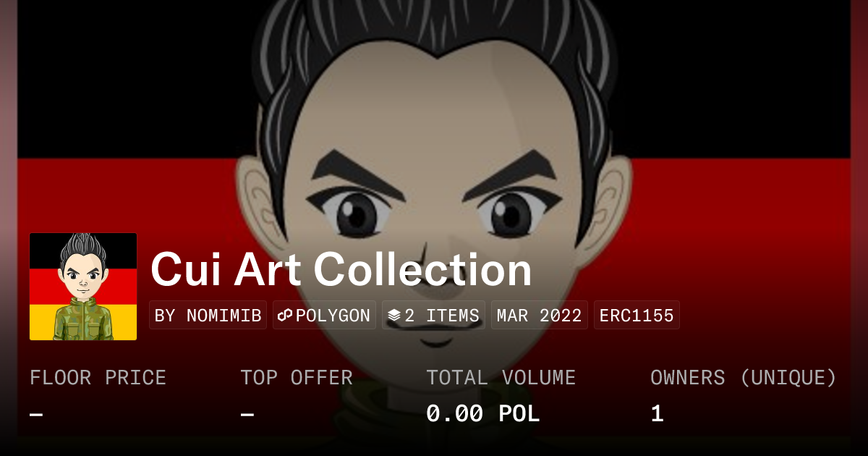Screen dimensions: 868x456
Task: Click the unique owners count 1
Action: pyautogui.click(x=657, y=414)
